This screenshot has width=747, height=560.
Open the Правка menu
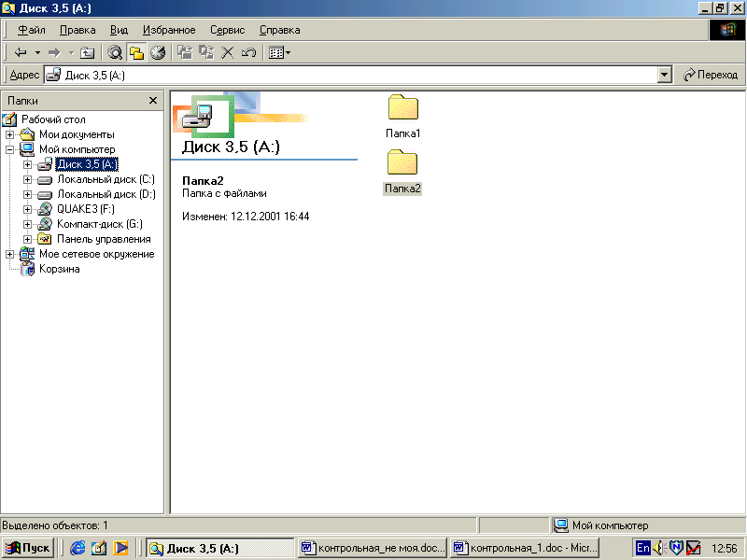coord(78,30)
